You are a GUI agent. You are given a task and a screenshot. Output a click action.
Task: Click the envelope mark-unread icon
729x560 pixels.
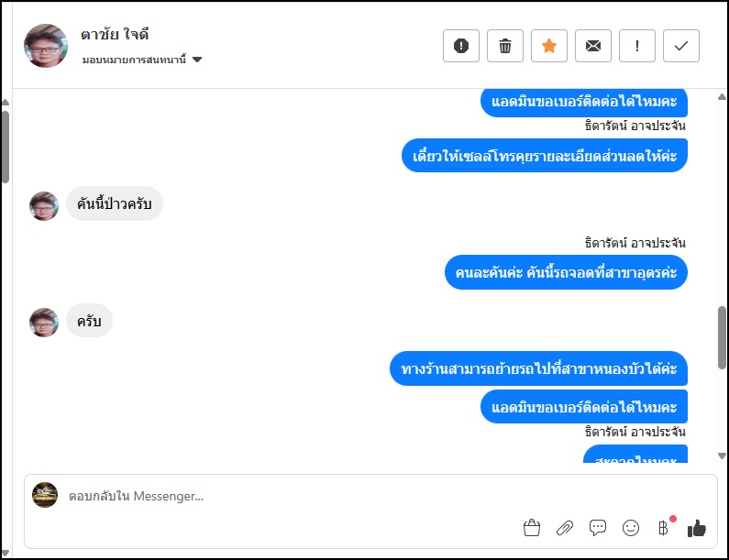point(593,46)
